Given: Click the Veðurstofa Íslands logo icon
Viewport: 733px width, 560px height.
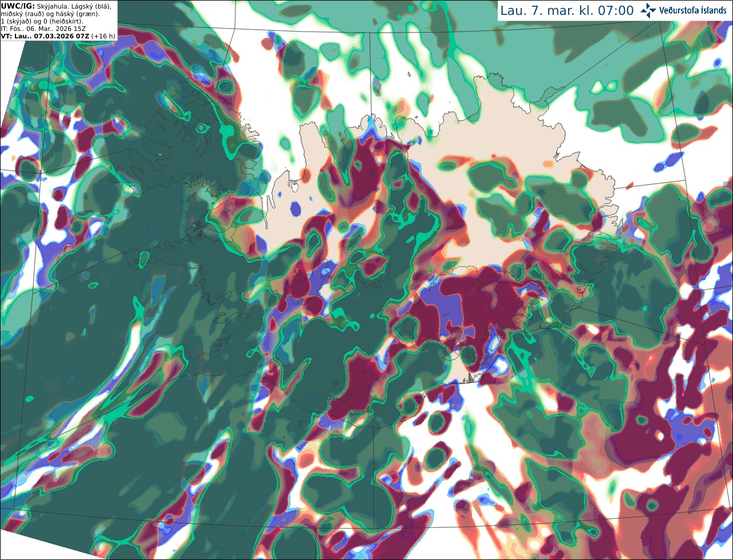Looking at the screenshot, I should coord(648,10).
